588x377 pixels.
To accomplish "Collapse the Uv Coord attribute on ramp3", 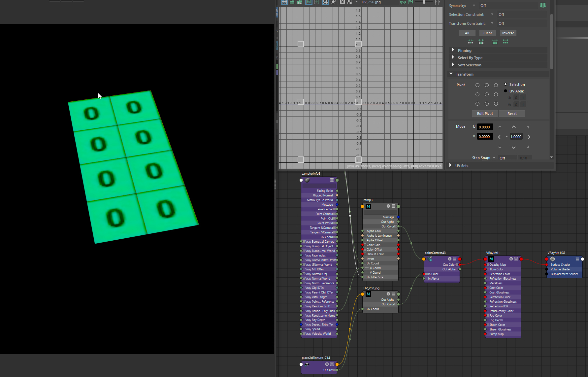I will point(365,263).
